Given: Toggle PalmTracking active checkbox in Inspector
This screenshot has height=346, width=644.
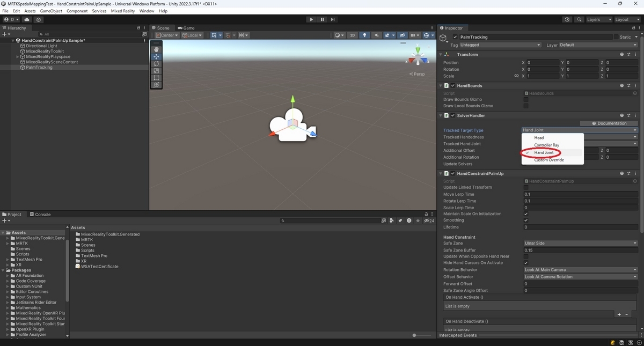Looking at the screenshot, I should tap(456, 37).
